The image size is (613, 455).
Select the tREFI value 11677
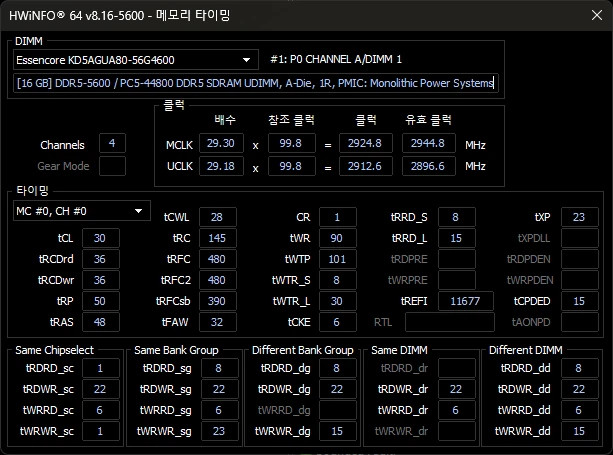click(x=466, y=301)
